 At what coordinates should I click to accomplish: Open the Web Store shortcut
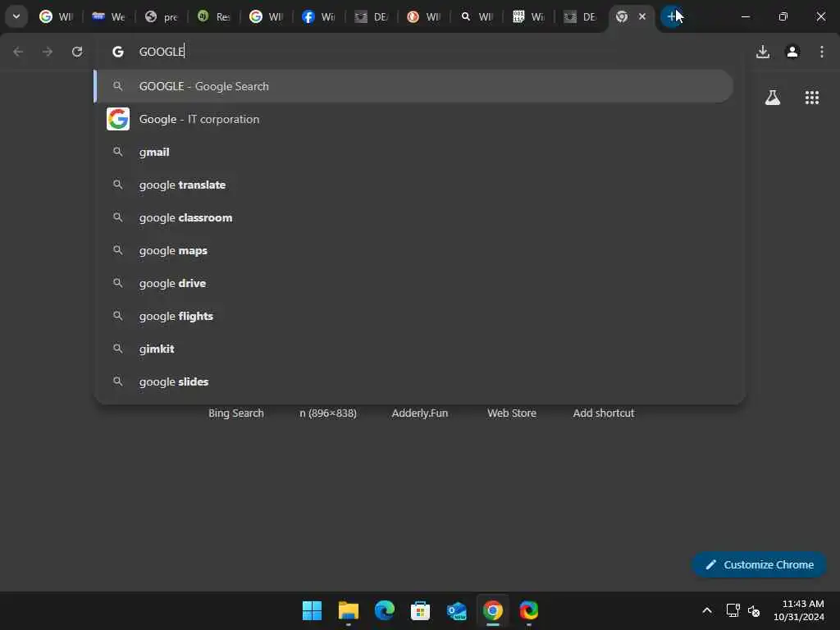[x=512, y=413]
